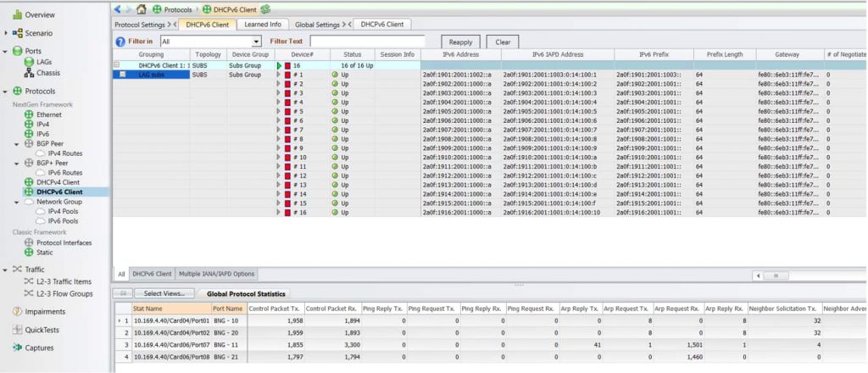Click the Scenario topology icon
Image resolution: width=868 pixels, height=373 pixels.
pos(17,33)
